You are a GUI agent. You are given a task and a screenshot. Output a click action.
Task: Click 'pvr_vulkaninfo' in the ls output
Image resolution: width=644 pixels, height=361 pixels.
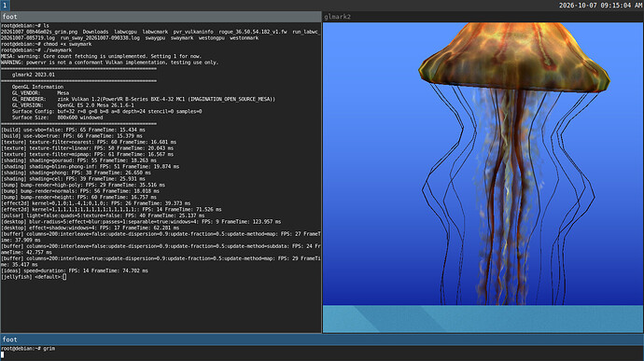pyautogui.click(x=193, y=32)
